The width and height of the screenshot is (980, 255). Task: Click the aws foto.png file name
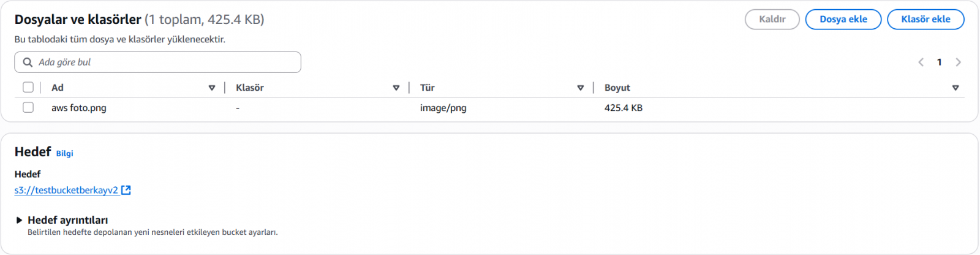(x=79, y=108)
